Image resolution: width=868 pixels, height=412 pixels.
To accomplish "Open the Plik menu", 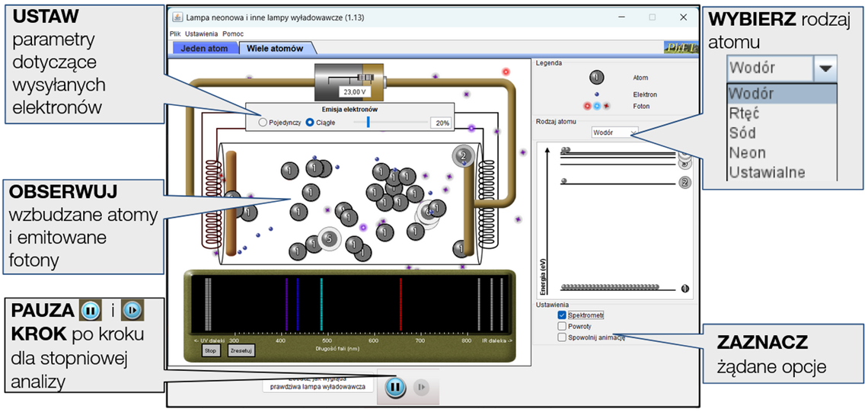I will 175,34.
